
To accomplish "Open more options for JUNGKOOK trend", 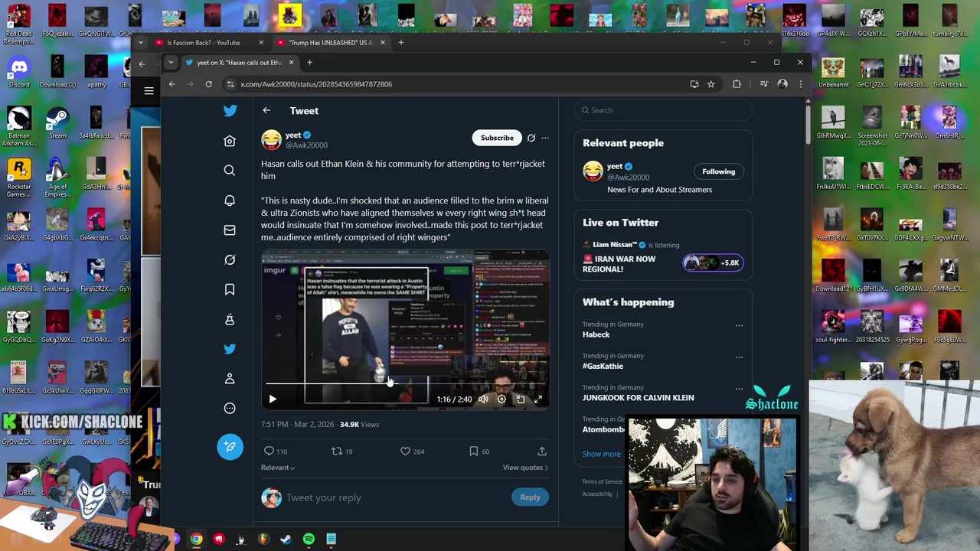I will (x=739, y=389).
